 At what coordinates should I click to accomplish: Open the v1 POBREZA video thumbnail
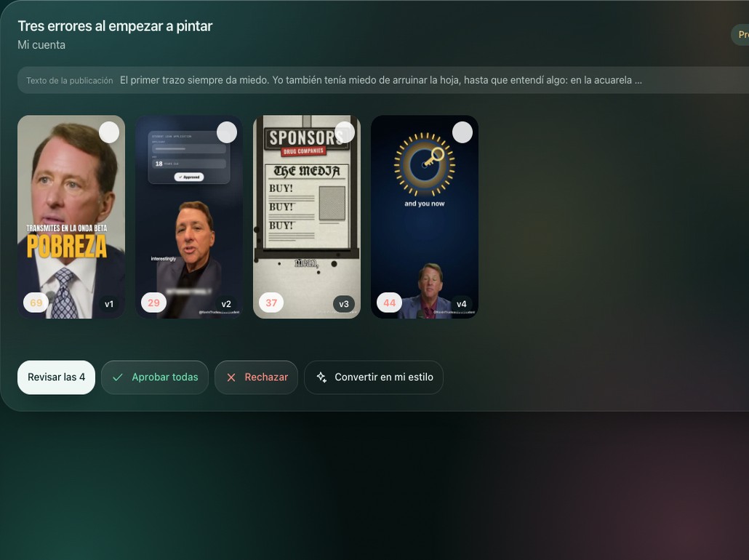click(71, 217)
